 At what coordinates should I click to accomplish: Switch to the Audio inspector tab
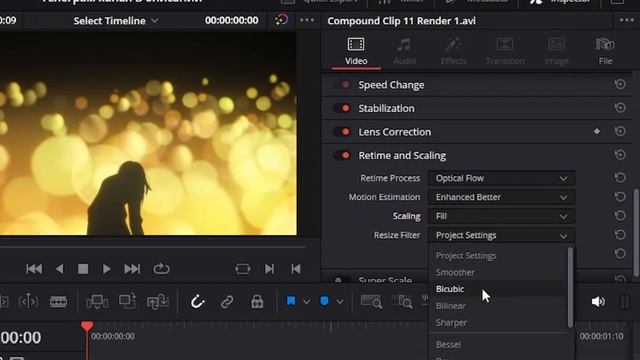pos(404,51)
